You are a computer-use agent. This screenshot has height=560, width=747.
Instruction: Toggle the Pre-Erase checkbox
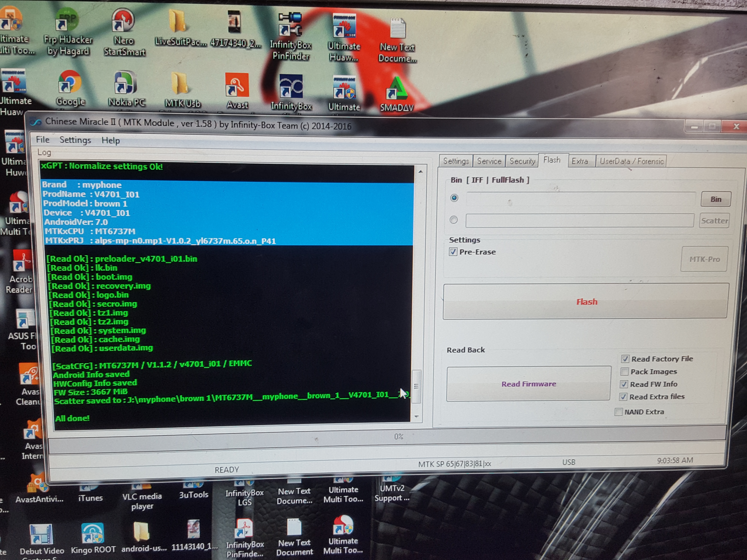point(453,252)
